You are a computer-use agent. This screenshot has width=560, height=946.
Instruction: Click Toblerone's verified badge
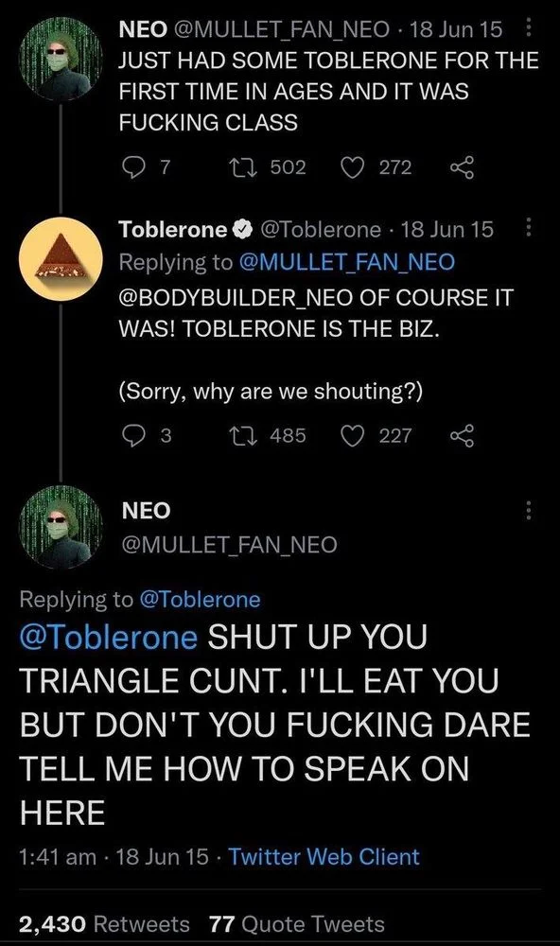coord(243,227)
